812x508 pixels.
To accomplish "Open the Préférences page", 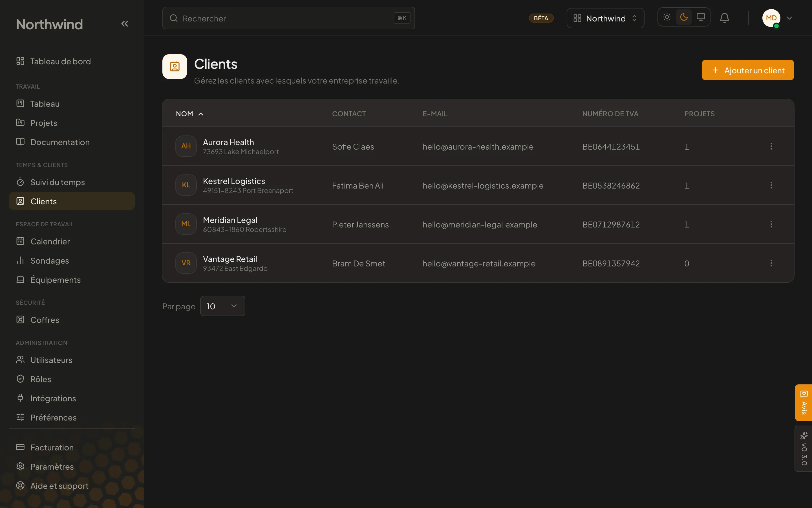I will tap(72, 417).
